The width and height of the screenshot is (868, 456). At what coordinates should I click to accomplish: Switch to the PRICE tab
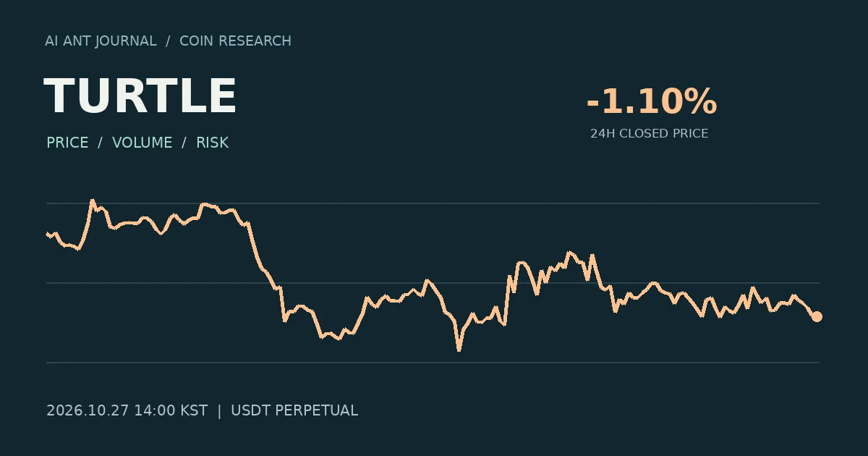click(67, 143)
